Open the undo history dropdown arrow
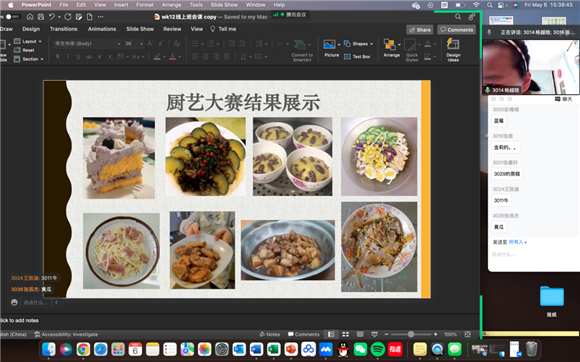This screenshot has height=362, width=580. 59,17
